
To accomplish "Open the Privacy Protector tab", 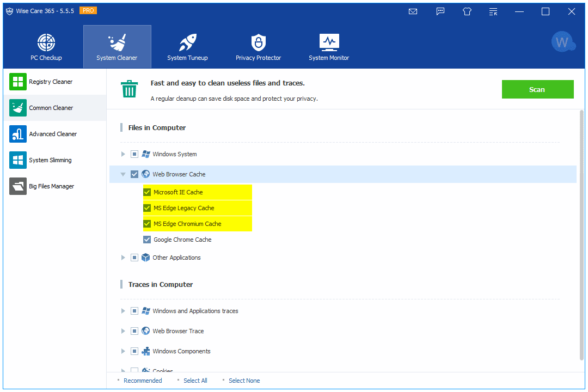I will [x=258, y=47].
